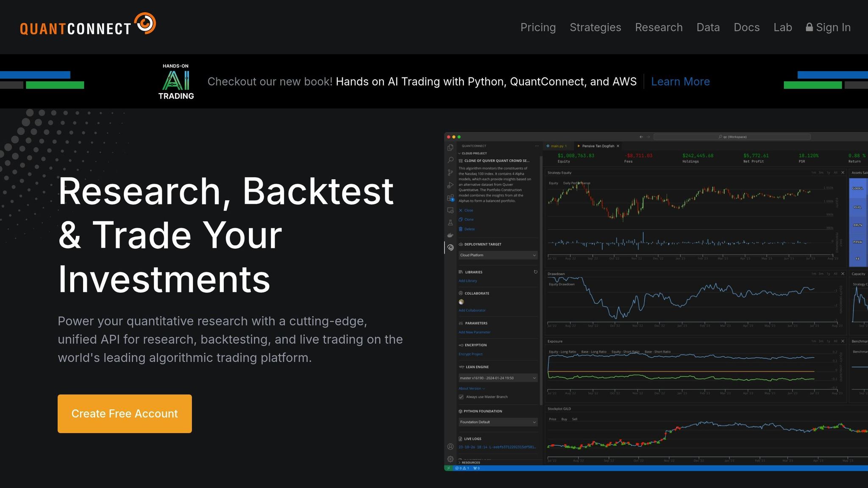Toggle the Always use Master Branch checkbox
This screenshot has width=868, height=488.
pyautogui.click(x=461, y=397)
